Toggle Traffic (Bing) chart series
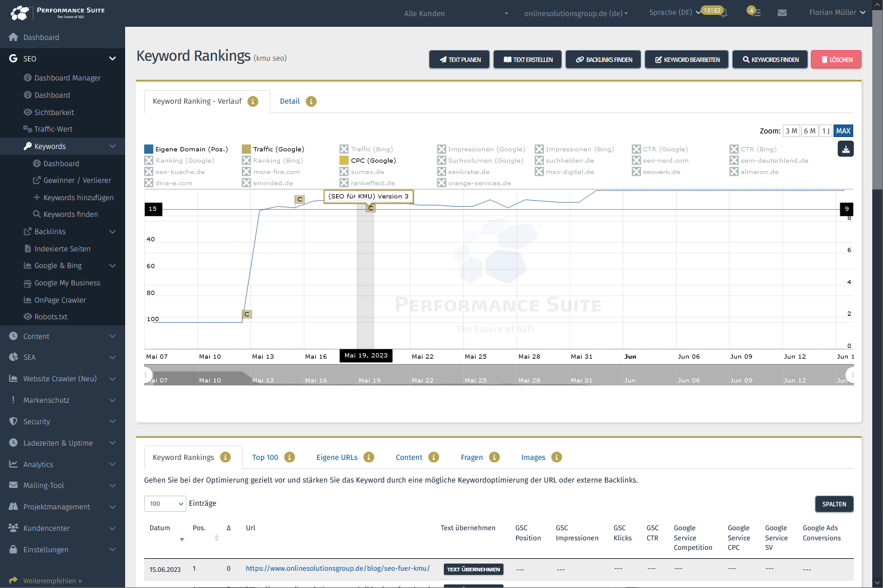883x588 pixels. 344,149
